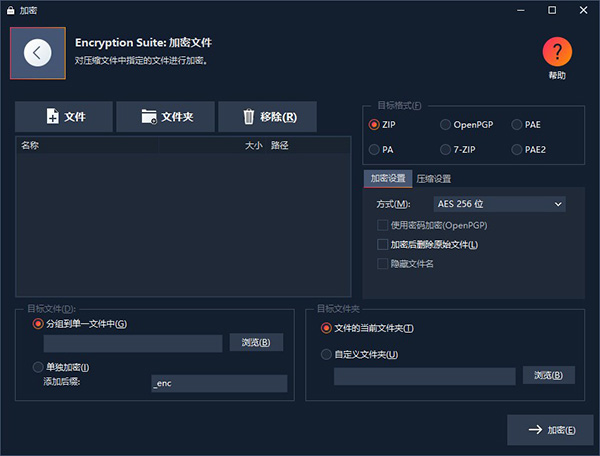This screenshot has height=456, width=600.
Task: Close the encryption window
Action: [583, 10]
